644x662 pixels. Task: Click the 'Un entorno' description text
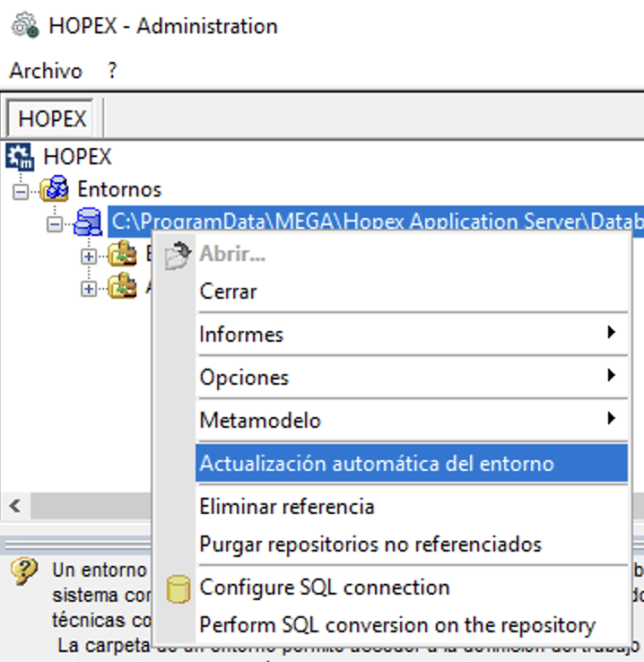coord(100,570)
